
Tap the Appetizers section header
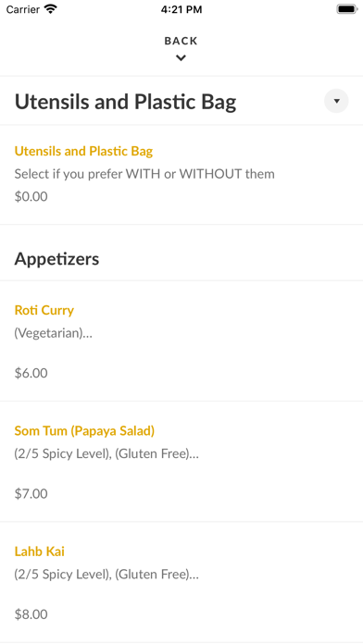(x=56, y=259)
